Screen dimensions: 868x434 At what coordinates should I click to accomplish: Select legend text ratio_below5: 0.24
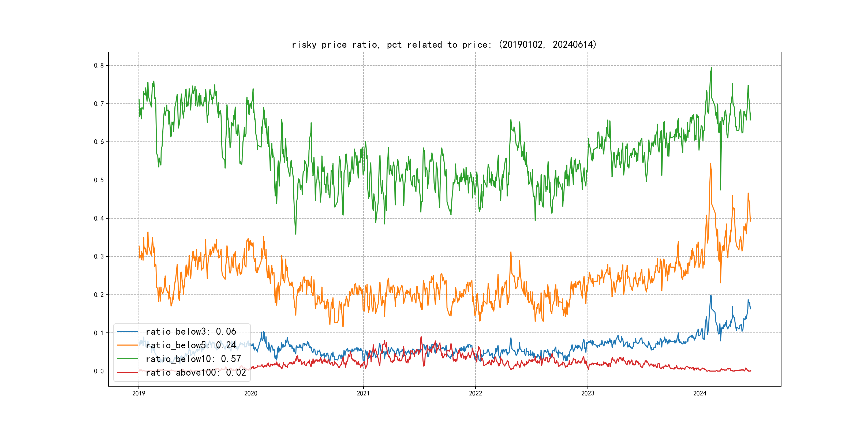(x=191, y=345)
